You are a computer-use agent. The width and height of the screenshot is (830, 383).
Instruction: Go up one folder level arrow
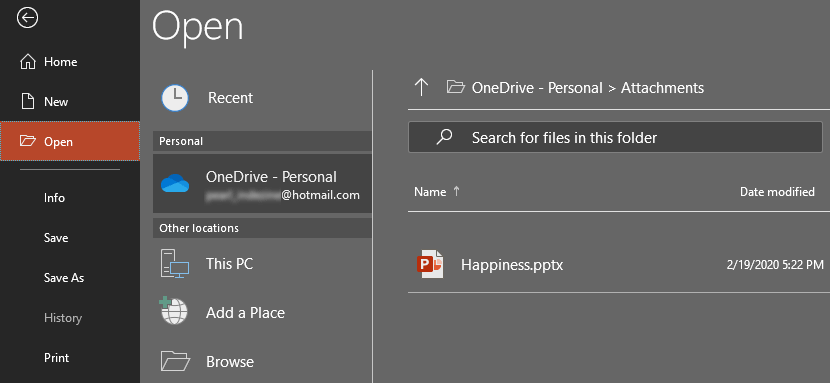(x=421, y=87)
